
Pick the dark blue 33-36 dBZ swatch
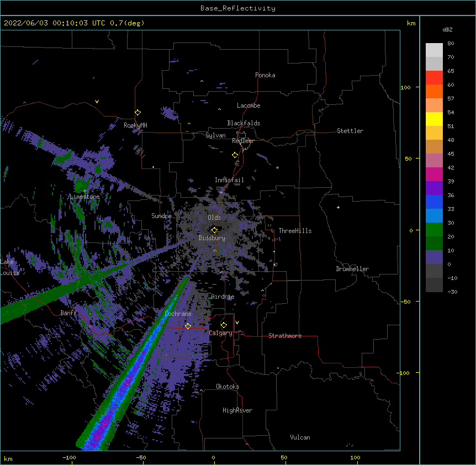click(x=434, y=202)
